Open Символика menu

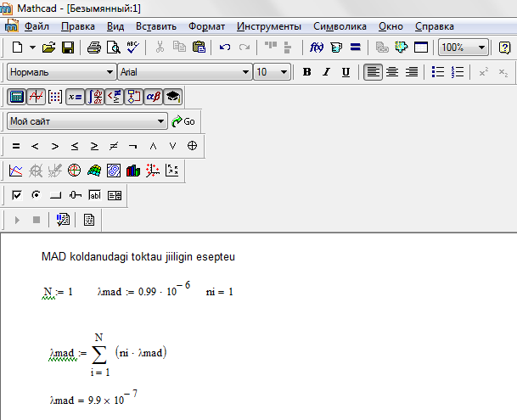(340, 26)
